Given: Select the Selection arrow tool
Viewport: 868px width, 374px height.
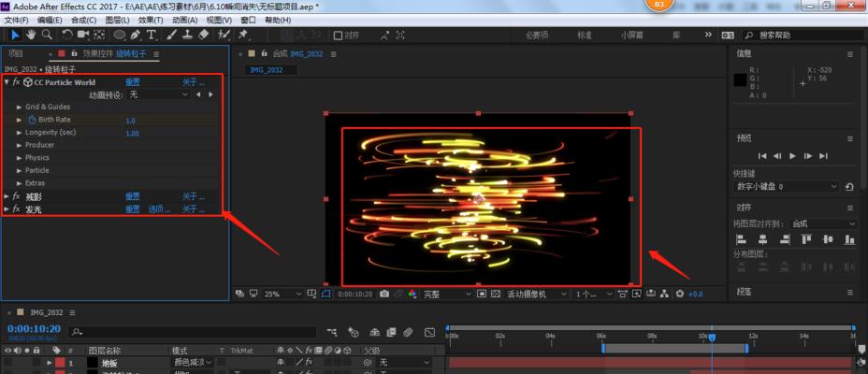Looking at the screenshot, I should click(15, 35).
